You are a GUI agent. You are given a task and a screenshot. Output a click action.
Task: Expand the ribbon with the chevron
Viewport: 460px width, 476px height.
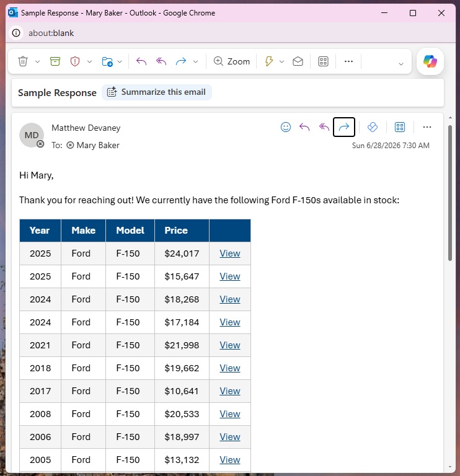[x=400, y=64]
